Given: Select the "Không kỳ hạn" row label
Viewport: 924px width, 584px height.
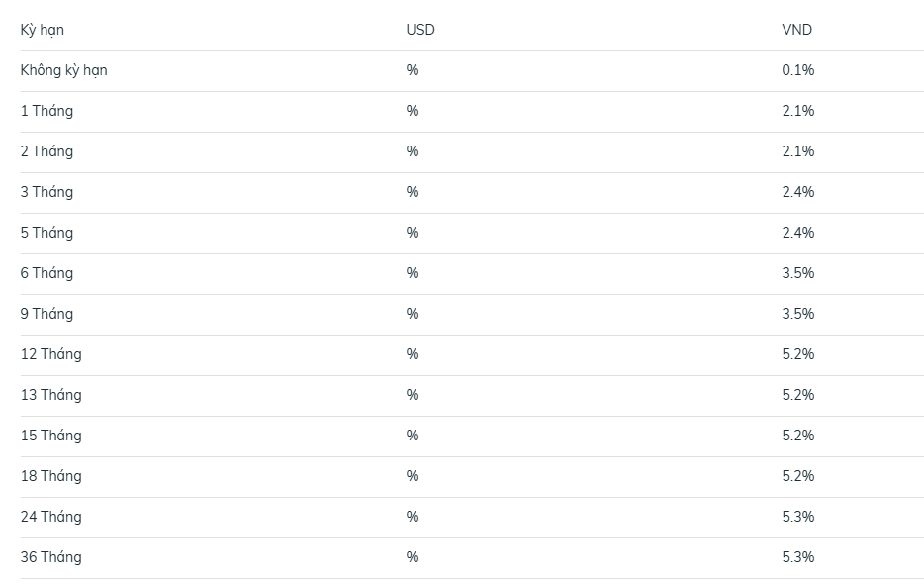Looking at the screenshot, I should [63, 70].
